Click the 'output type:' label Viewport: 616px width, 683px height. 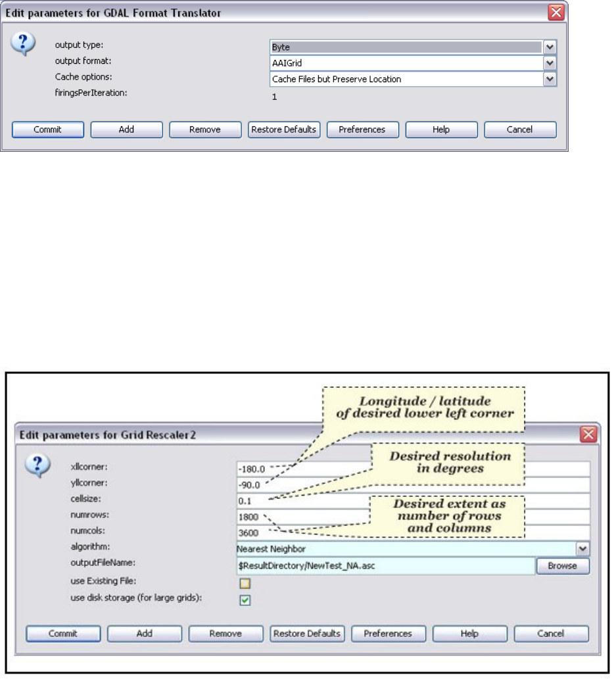(79, 45)
